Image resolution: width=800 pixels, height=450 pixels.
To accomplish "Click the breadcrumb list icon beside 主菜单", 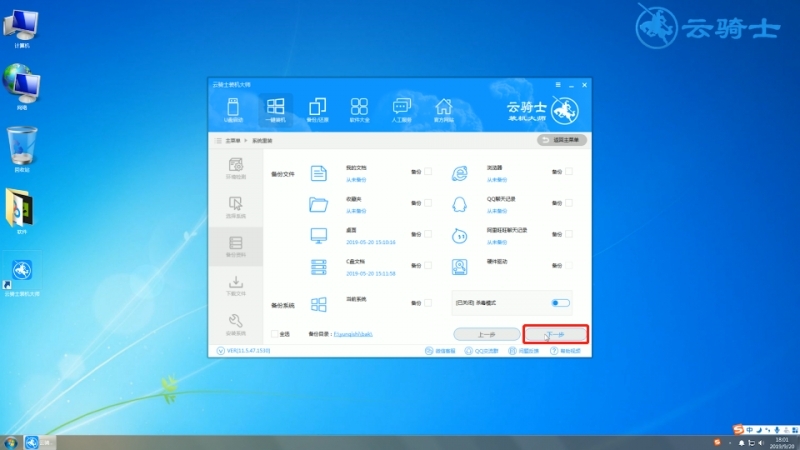I will click(x=218, y=140).
